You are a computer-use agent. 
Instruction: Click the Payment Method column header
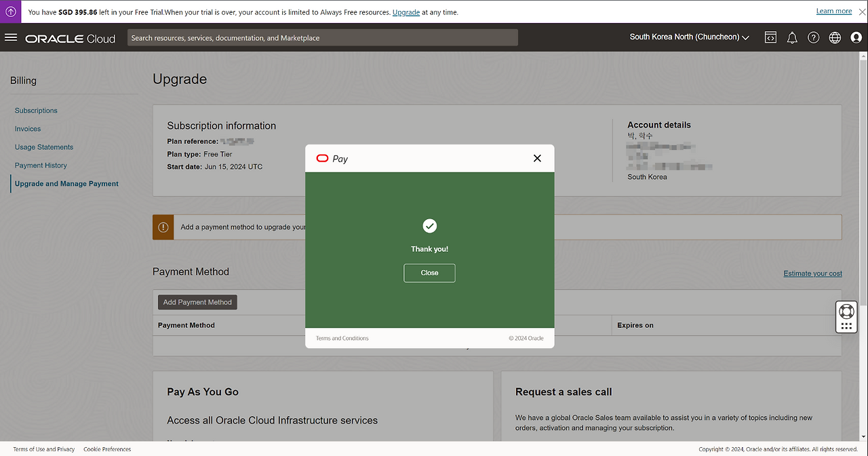186,326
